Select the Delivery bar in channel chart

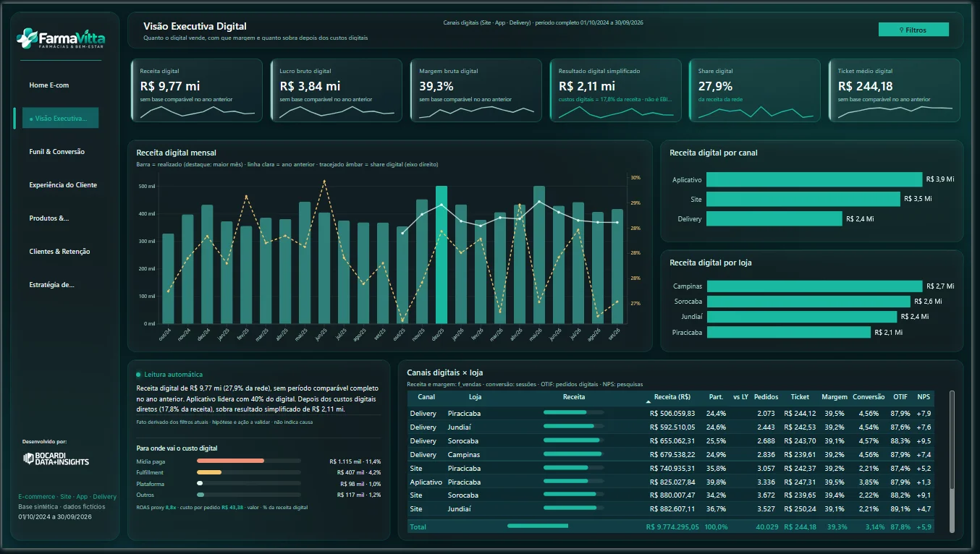(774, 218)
